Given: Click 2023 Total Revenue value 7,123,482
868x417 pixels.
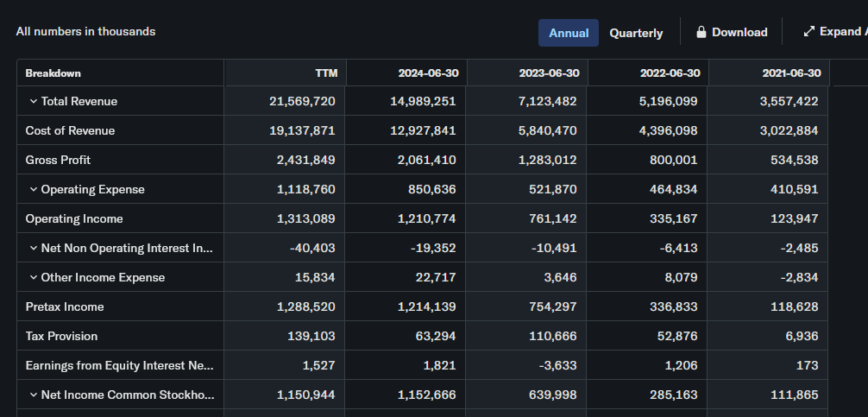Looking at the screenshot, I should [x=546, y=101].
